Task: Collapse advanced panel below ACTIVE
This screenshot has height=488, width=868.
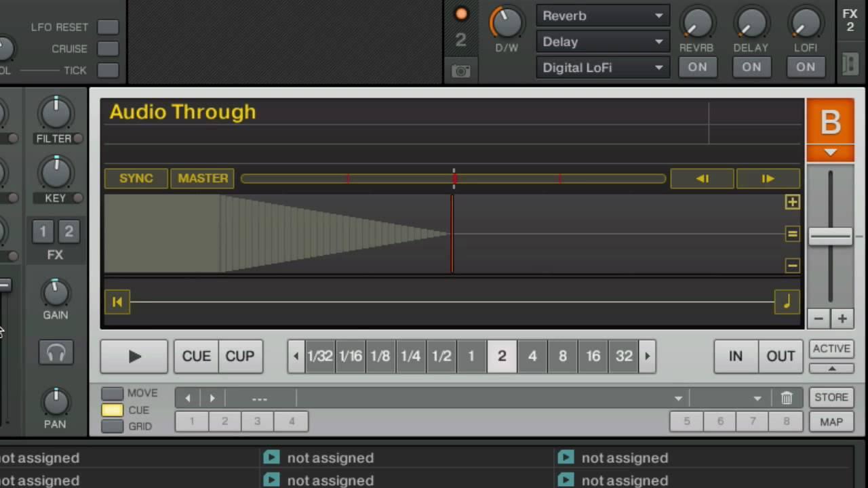Action: 831,368
